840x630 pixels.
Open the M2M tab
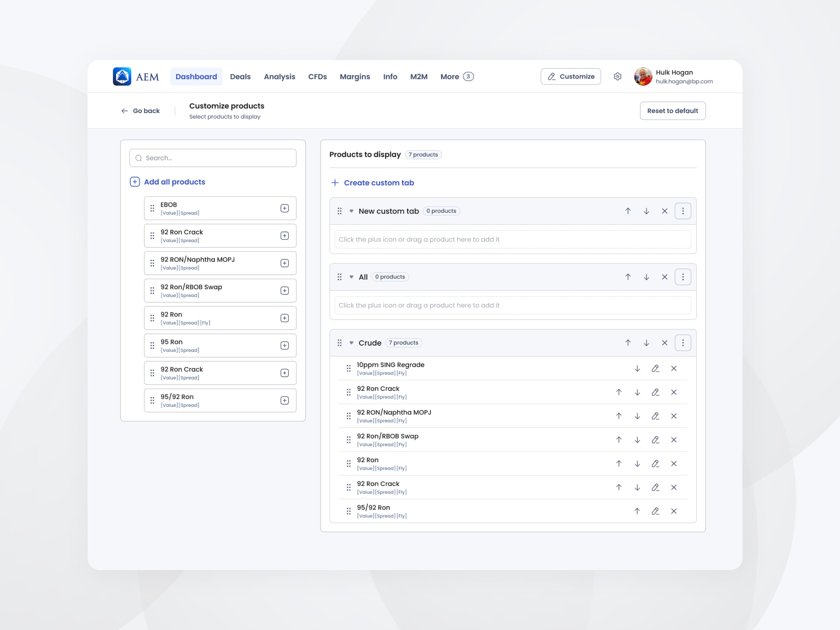tap(418, 76)
